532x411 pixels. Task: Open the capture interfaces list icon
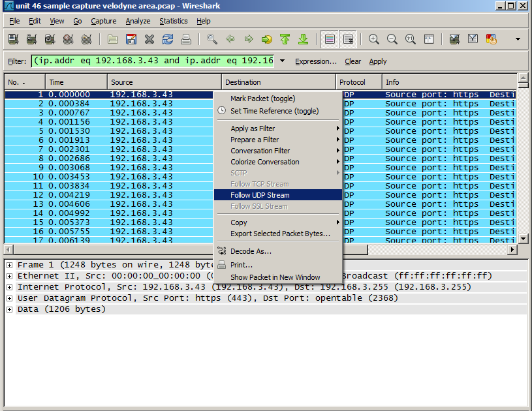click(x=13, y=39)
